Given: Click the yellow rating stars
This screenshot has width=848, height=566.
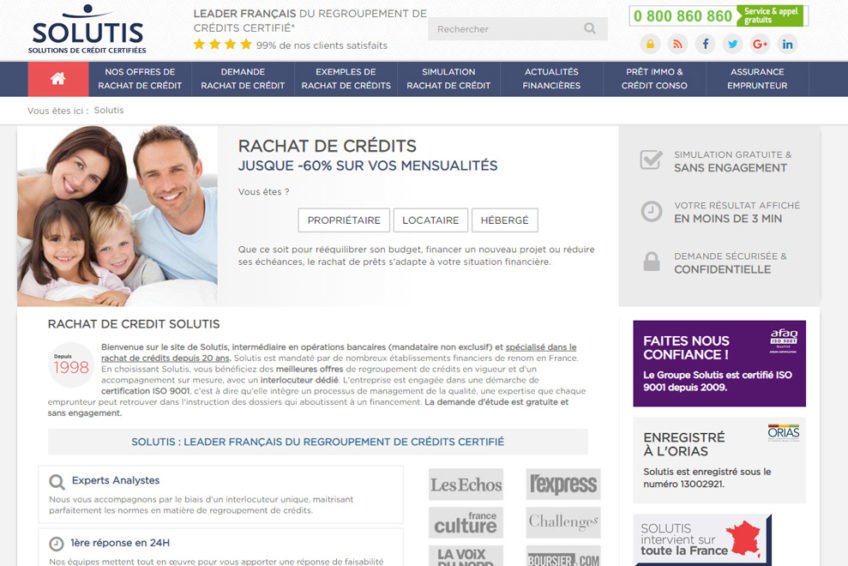Looking at the screenshot, I should pos(222,44).
